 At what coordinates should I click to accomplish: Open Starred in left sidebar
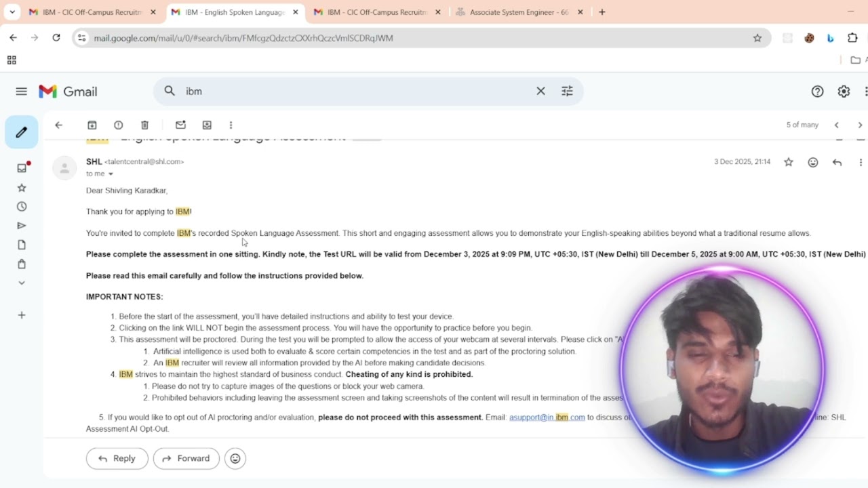point(22,188)
